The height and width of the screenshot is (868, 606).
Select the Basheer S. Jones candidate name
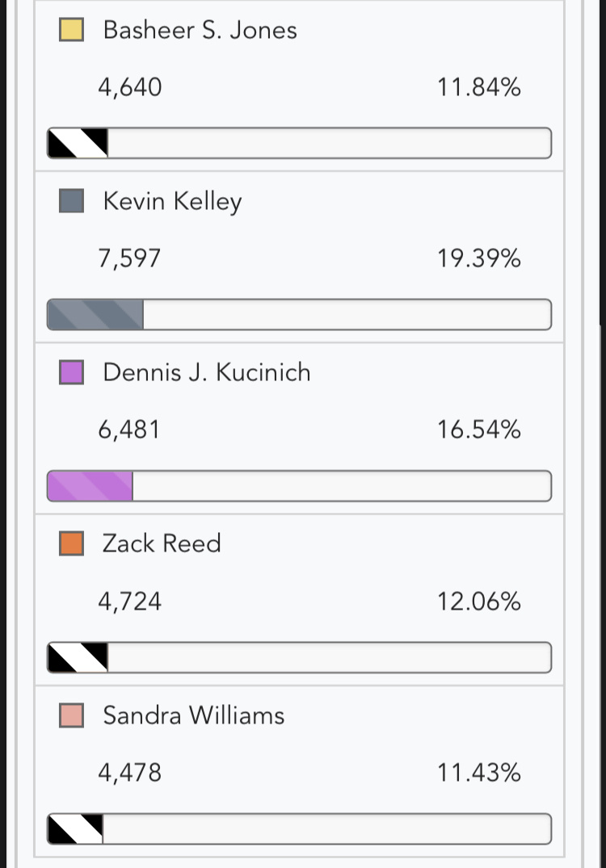(x=200, y=30)
